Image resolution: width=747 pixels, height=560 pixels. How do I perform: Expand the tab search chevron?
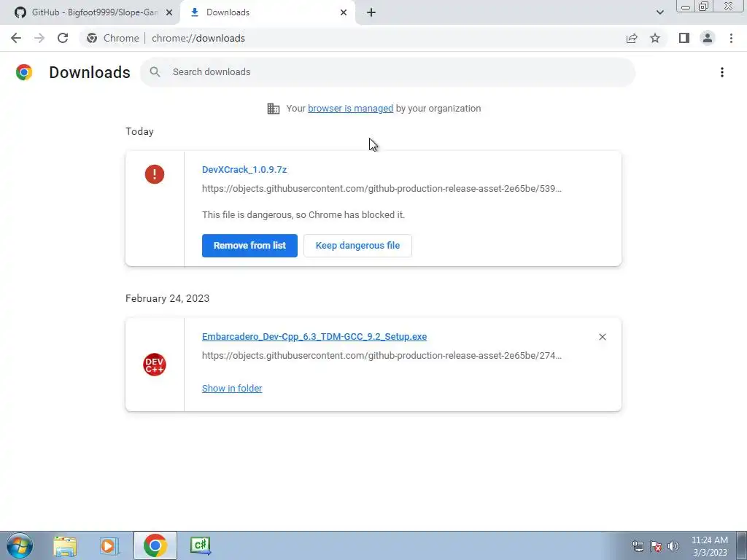659,12
